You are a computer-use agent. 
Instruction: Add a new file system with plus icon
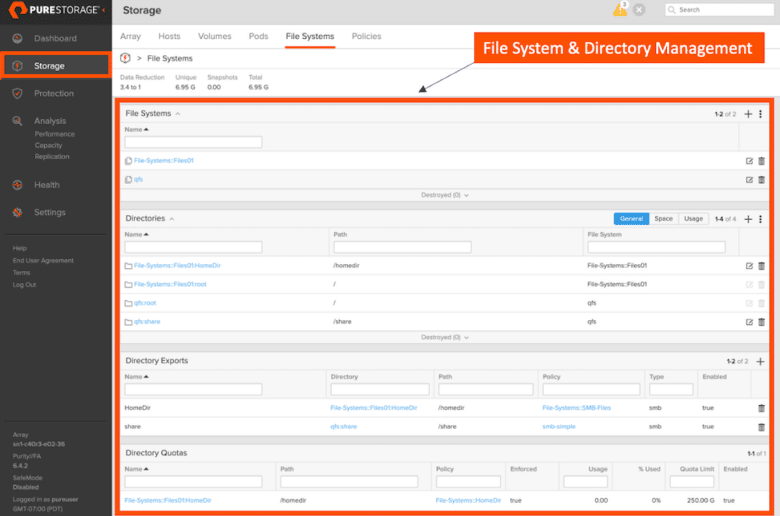click(x=748, y=114)
